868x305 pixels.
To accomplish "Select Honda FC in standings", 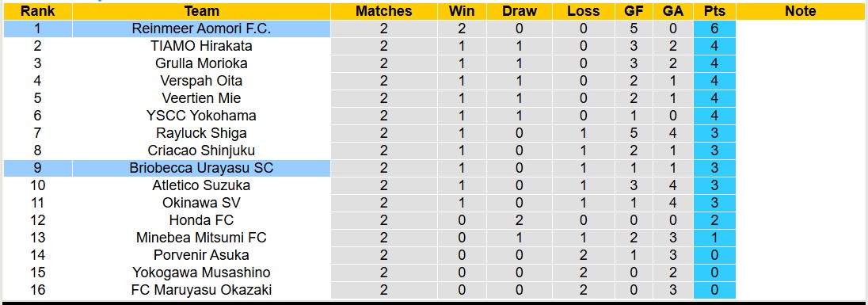I will coord(201,220).
